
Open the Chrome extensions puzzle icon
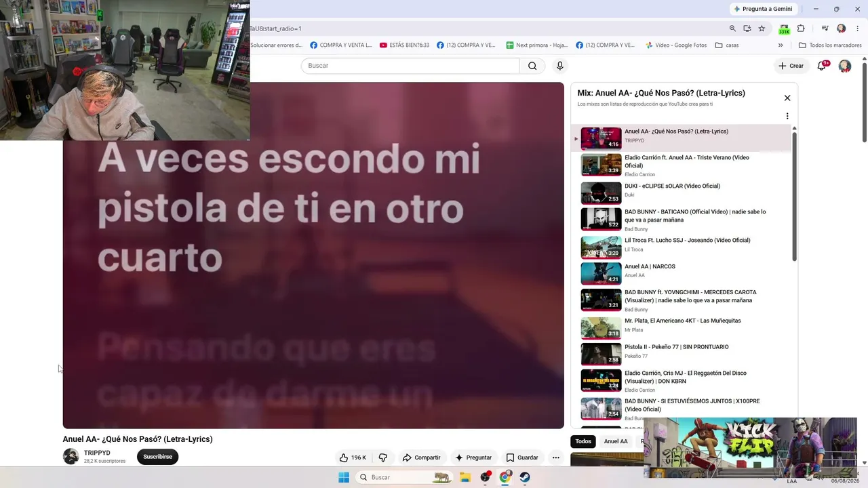click(801, 28)
